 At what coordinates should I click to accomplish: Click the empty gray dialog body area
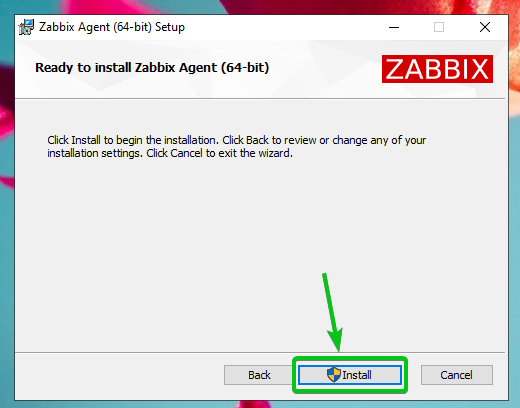(x=260, y=250)
